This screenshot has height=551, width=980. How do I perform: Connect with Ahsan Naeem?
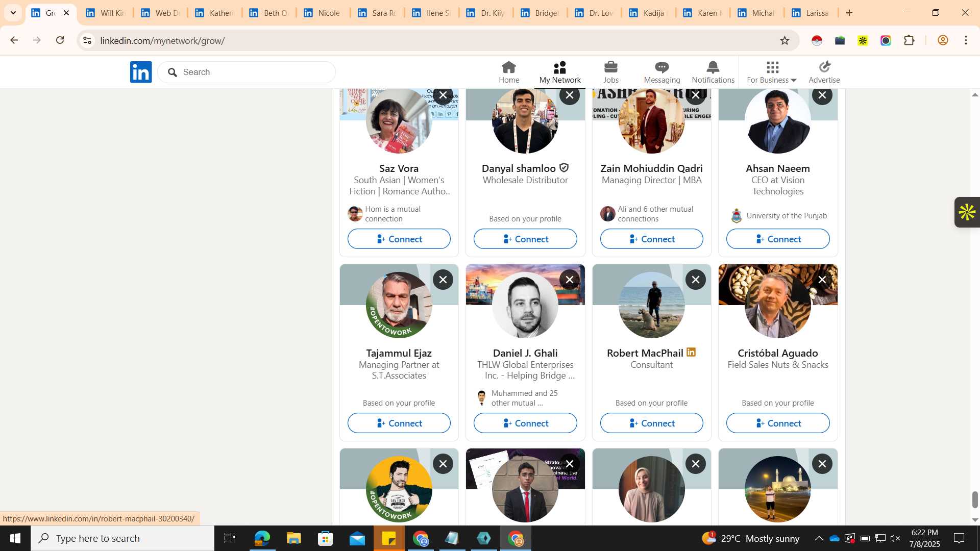click(x=778, y=239)
